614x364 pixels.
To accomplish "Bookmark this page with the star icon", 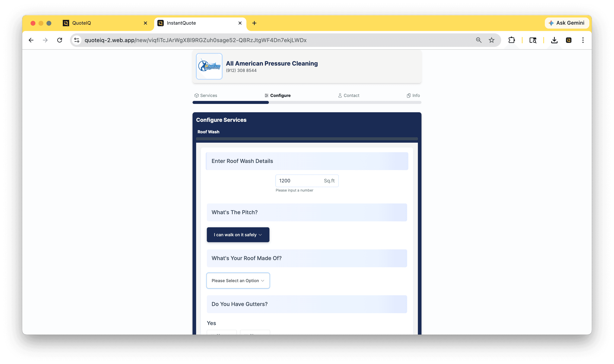I will click(x=491, y=40).
